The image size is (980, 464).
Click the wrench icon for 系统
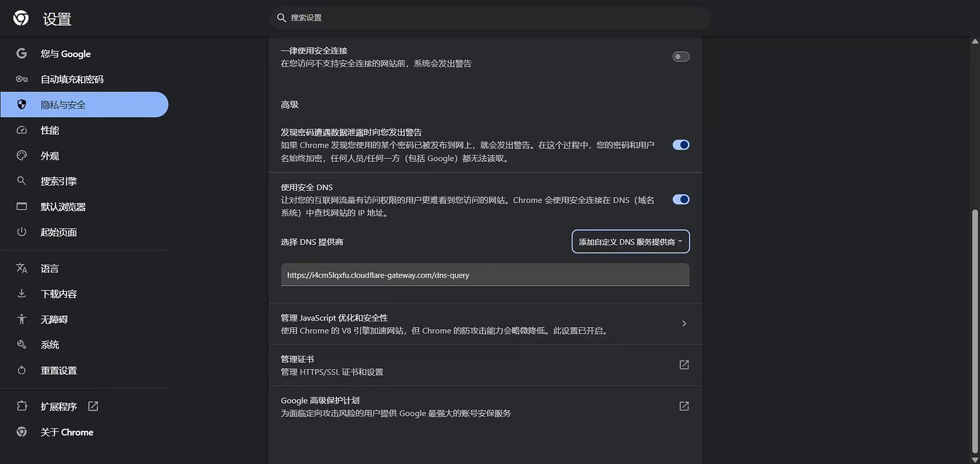(21, 345)
